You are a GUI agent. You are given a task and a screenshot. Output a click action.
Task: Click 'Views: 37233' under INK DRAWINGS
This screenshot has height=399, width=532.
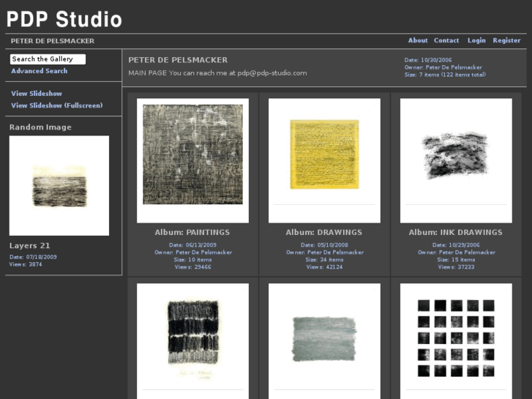(456, 267)
